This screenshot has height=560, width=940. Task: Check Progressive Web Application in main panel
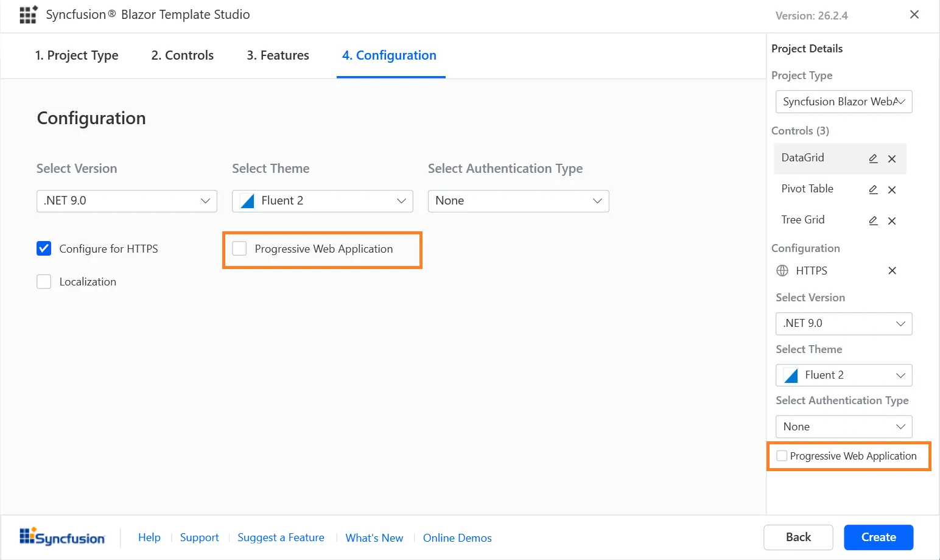(240, 248)
